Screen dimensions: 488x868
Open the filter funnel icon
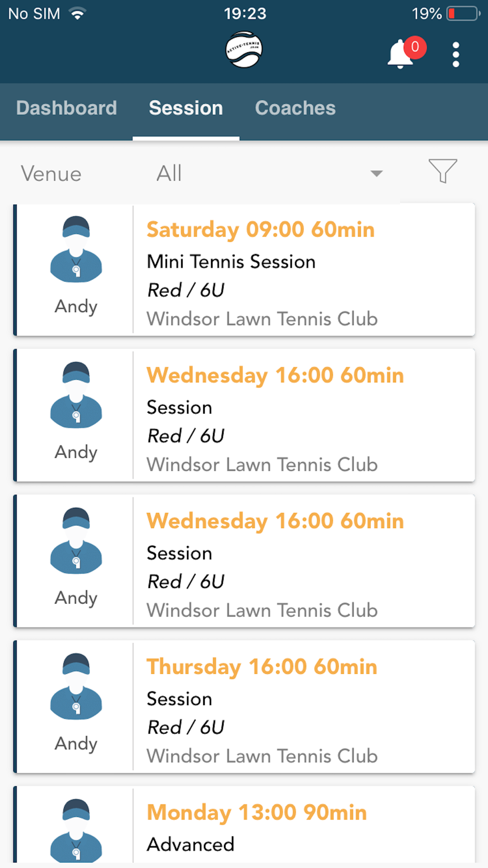(x=443, y=171)
